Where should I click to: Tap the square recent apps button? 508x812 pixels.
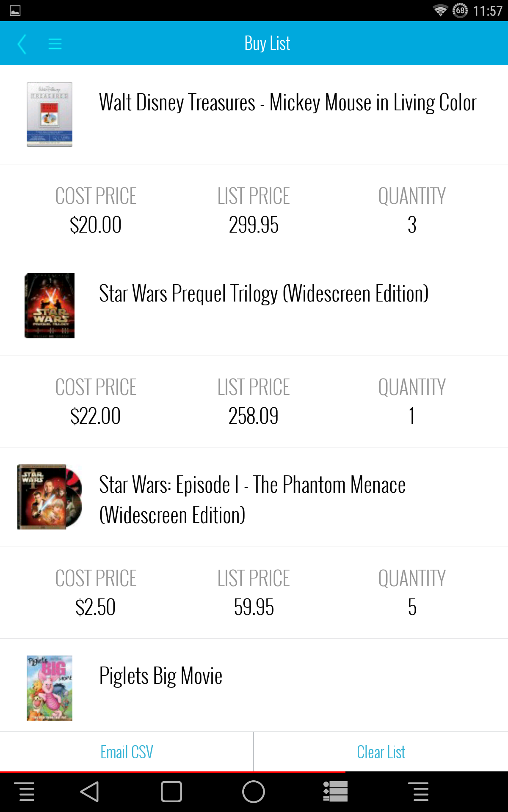coord(171,792)
